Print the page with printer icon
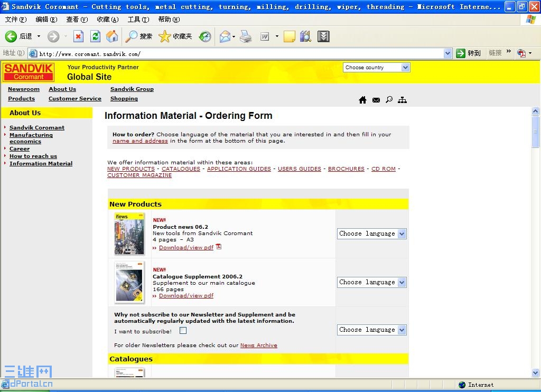 246,36
